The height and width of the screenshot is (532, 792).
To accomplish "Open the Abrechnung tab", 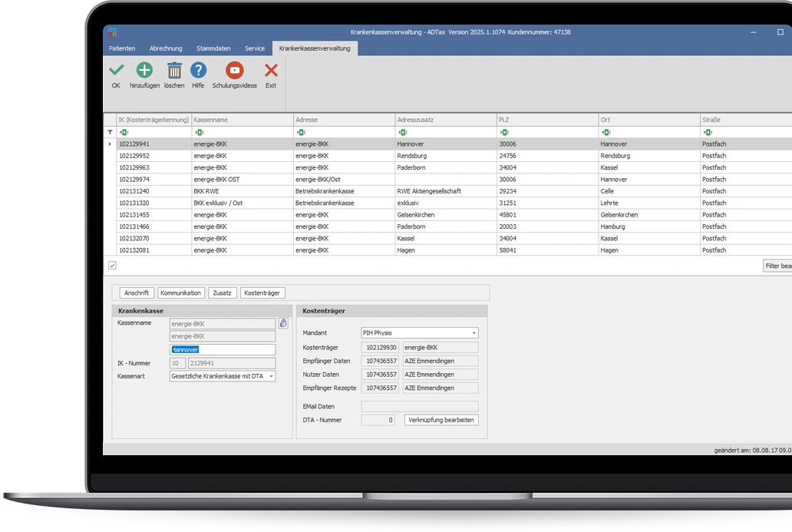I will (166, 48).
